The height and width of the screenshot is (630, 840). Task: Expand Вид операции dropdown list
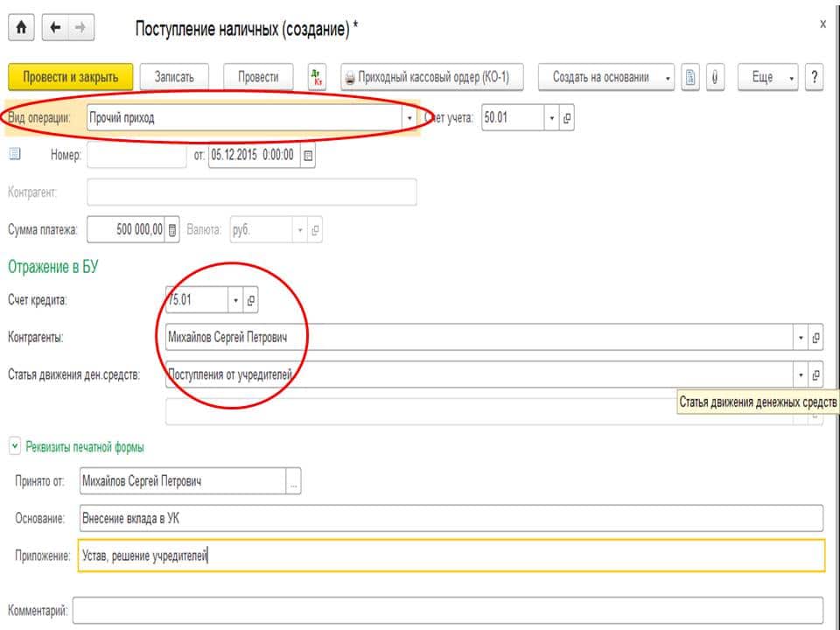click(409, 117)
